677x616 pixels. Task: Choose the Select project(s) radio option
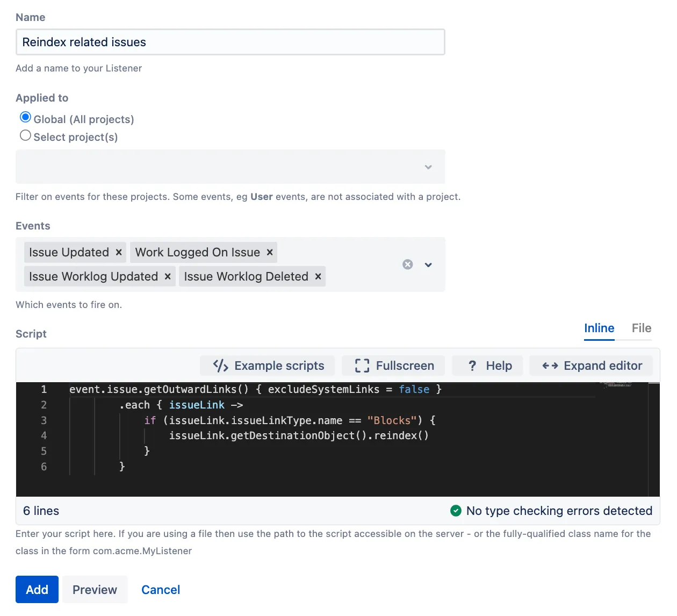(25, 135)
